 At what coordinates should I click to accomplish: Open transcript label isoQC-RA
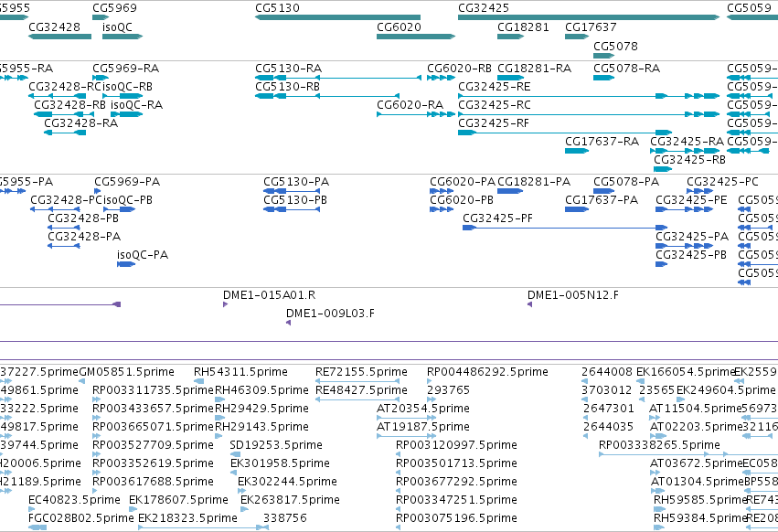coord(136,105)
